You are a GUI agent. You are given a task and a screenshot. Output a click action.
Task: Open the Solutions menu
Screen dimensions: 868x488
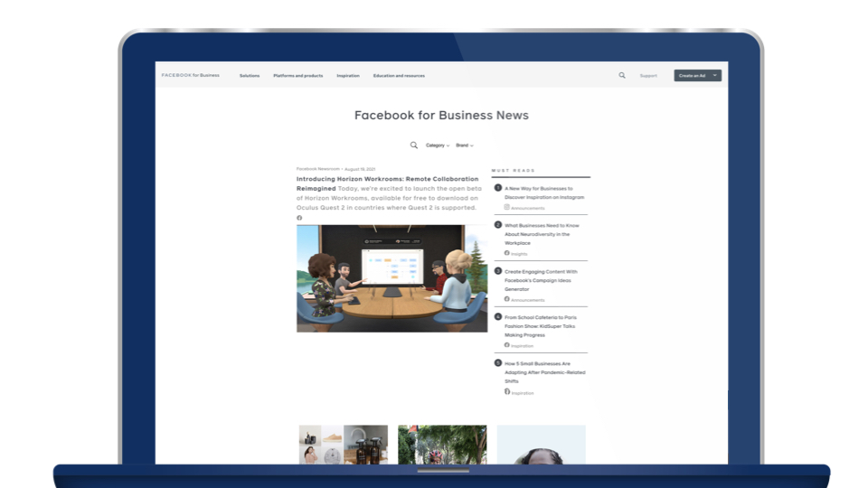(x=250, y=76)
